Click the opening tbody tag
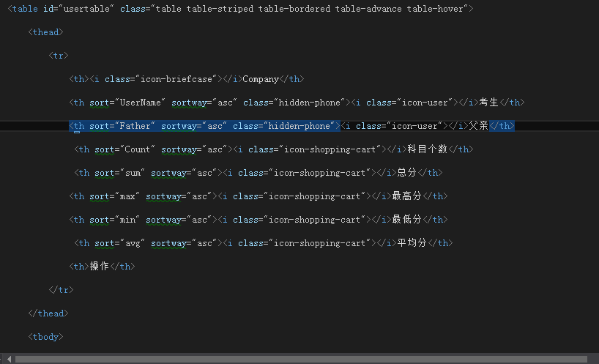The width and height of the screenshot is (599, 364). click(x=45, y=337)
